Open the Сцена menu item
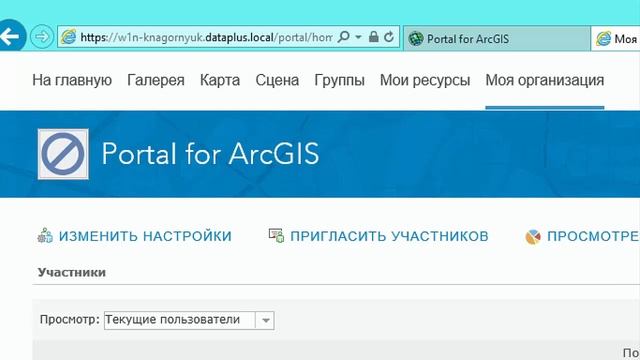 277,80
